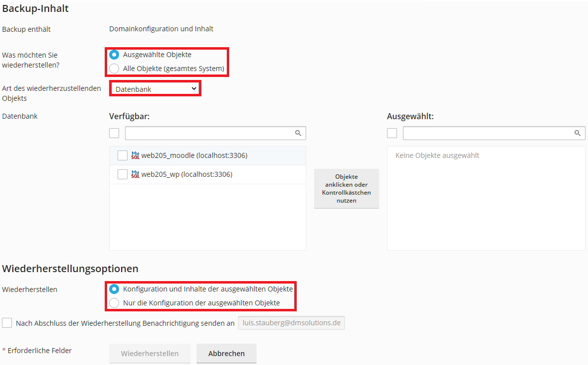
Task: Open the Datenbank object type dropdown
Action: point(155,89)
